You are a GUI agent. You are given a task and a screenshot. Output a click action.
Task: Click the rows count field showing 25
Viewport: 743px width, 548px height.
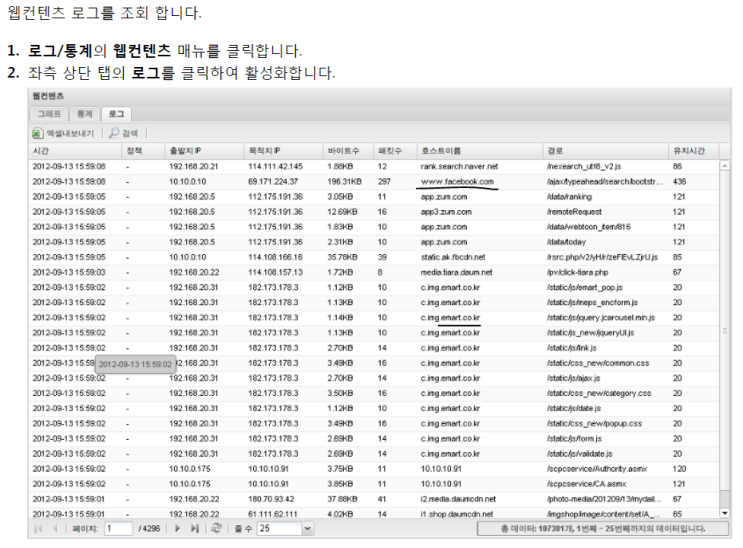point(280,529)
